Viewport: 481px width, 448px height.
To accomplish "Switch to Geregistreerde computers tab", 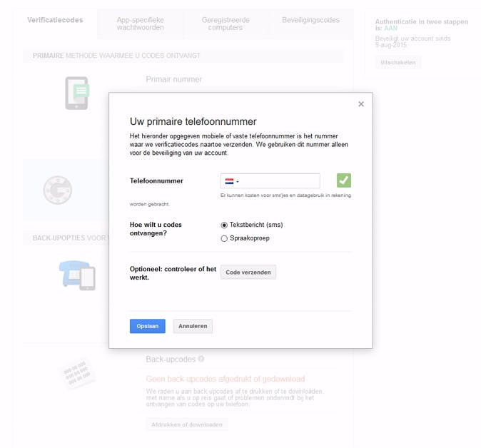I will coord(226,24).
